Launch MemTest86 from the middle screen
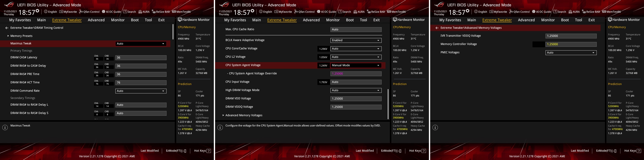644x160 pixels. coord(396,12)
